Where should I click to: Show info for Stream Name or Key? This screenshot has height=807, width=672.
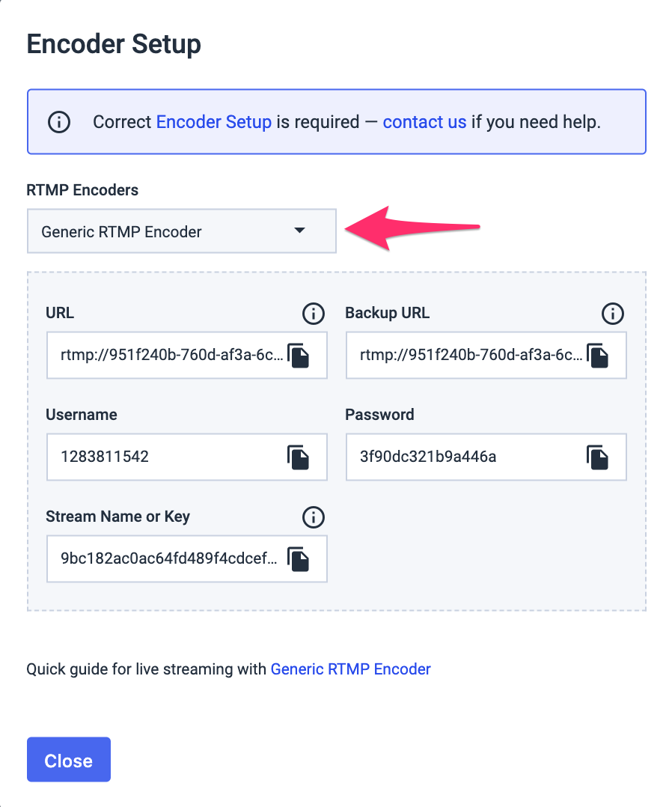point(314,517)
